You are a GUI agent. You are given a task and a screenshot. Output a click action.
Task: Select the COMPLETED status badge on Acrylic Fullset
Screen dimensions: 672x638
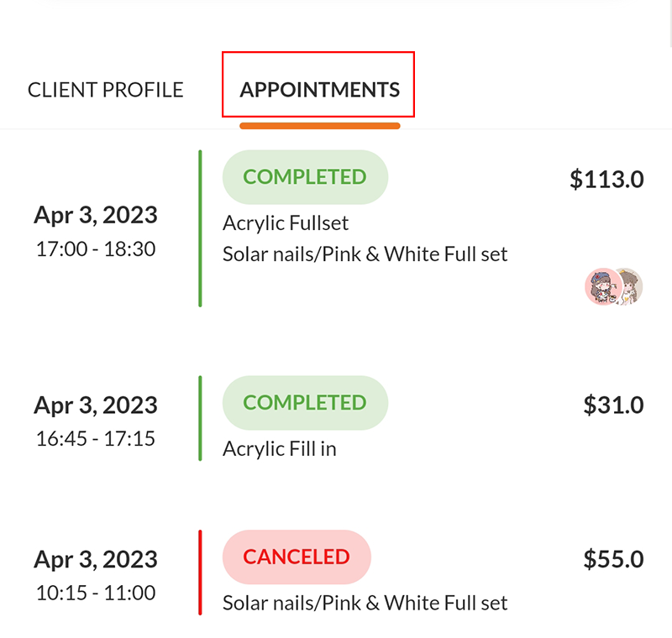[305, 176]
